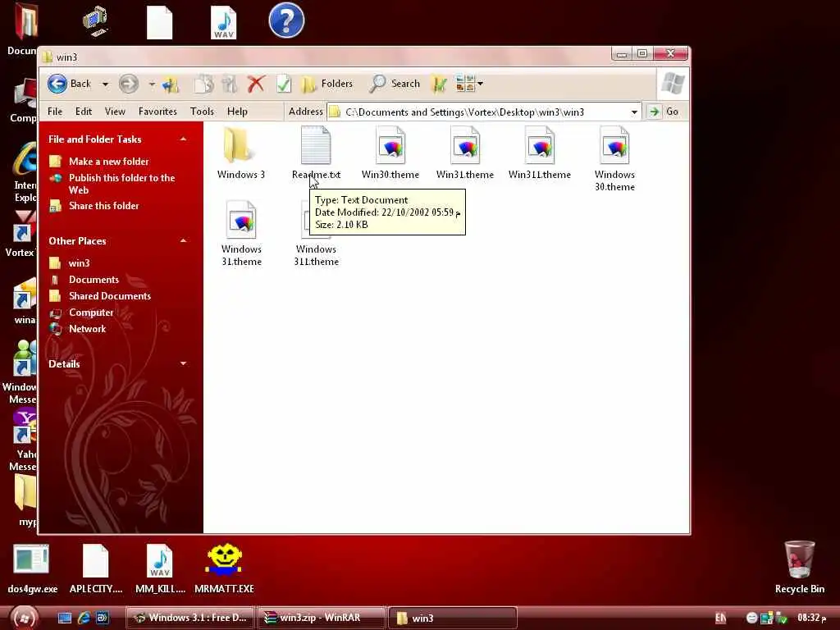Expand the Address bar dropdown
This screenshot has width=840, height=630.
tap(634, 112)
